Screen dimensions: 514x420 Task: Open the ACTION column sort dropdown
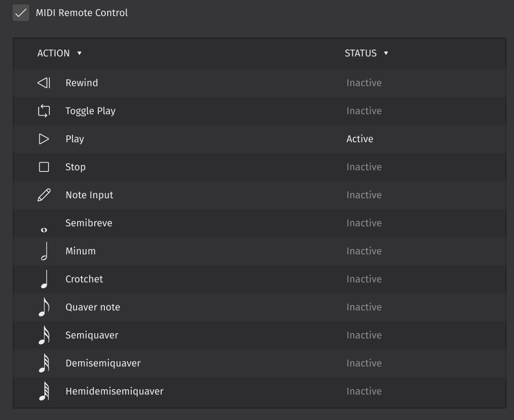pyautogui.click(x=79, y=53)
